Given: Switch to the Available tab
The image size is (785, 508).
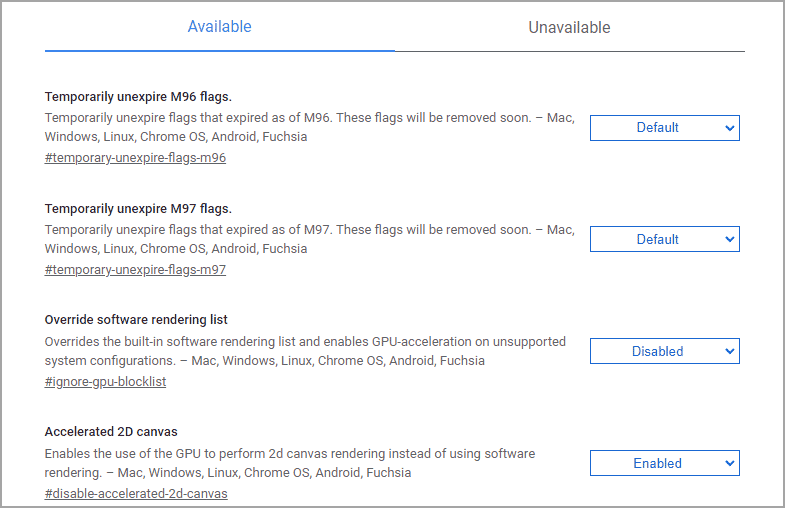Looking at the screenshot, I should pos(219,27).
